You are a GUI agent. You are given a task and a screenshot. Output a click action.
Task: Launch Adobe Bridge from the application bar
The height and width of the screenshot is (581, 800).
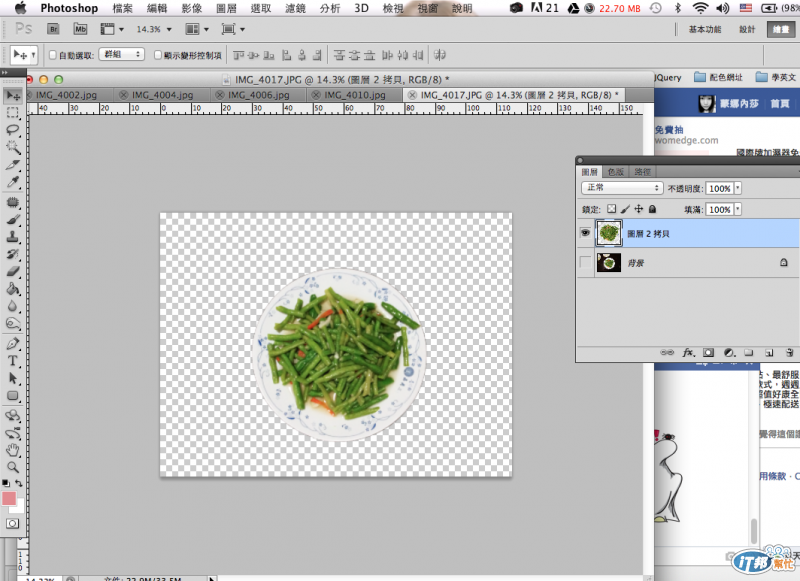53,29
